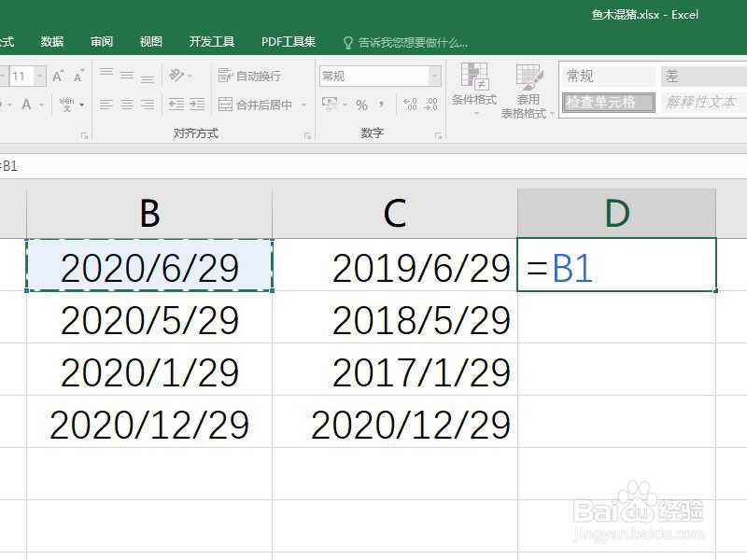Click the 套用表格格式 button
Viewport: 747px width, 560px height.
pos(529,90)
